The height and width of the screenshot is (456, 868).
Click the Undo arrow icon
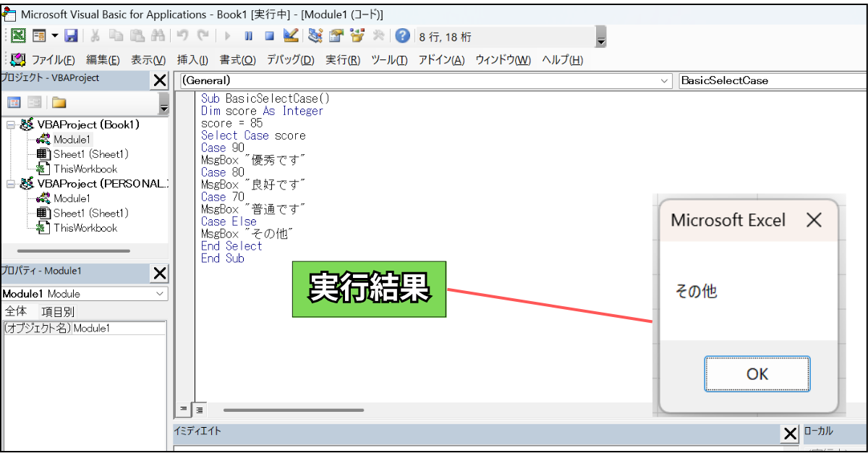[x=182, y=35]
